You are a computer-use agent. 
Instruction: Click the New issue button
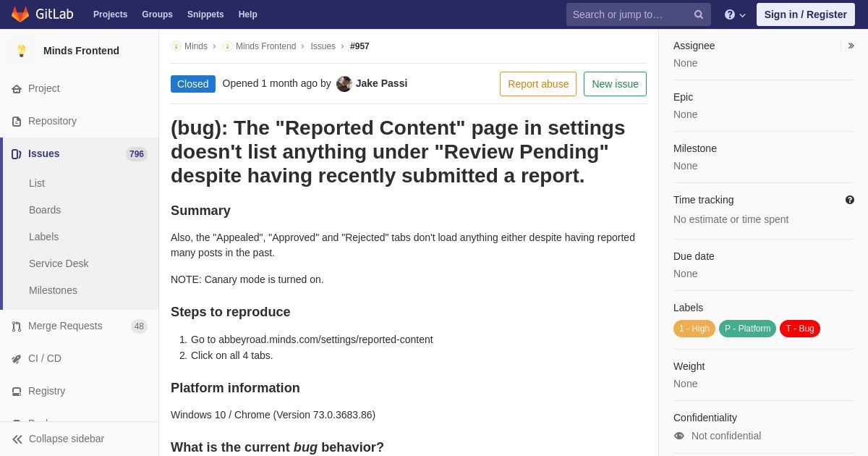tap(615, 84)
